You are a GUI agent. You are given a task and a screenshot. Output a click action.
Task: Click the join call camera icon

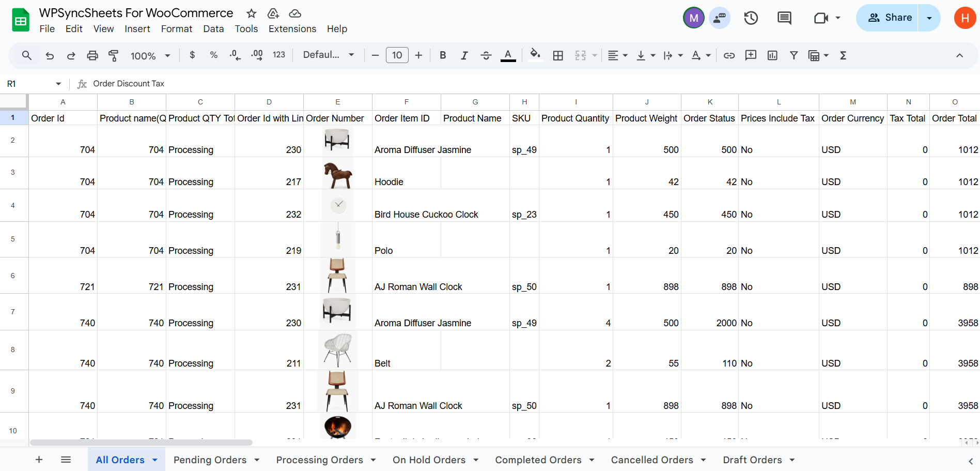tap(821, 18)
